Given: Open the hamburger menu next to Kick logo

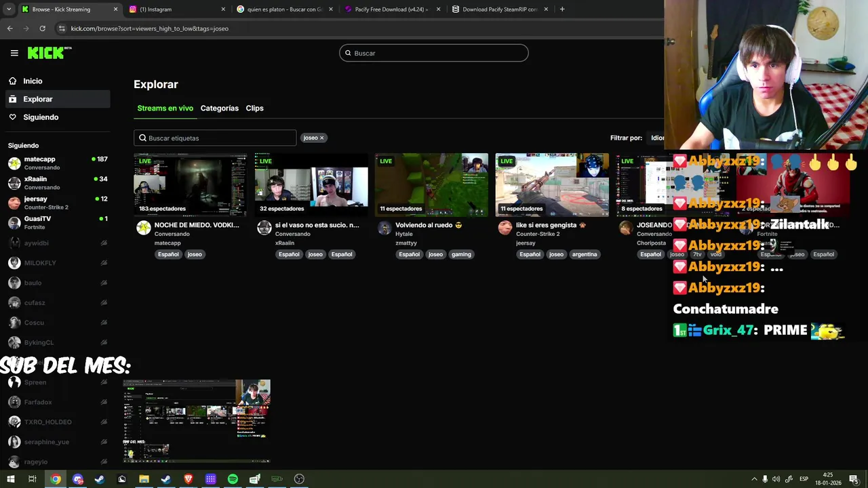Looking at the screenshot, I should (14, 53).
